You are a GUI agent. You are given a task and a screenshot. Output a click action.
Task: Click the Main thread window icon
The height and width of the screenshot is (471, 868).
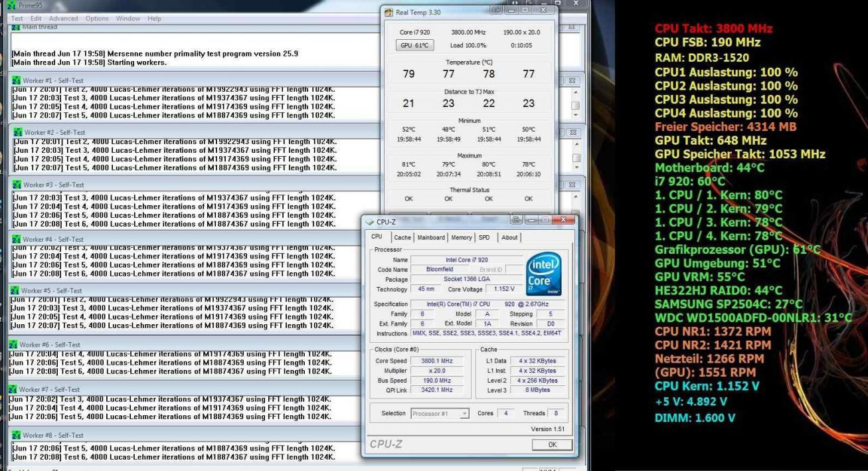coord(15,27)
